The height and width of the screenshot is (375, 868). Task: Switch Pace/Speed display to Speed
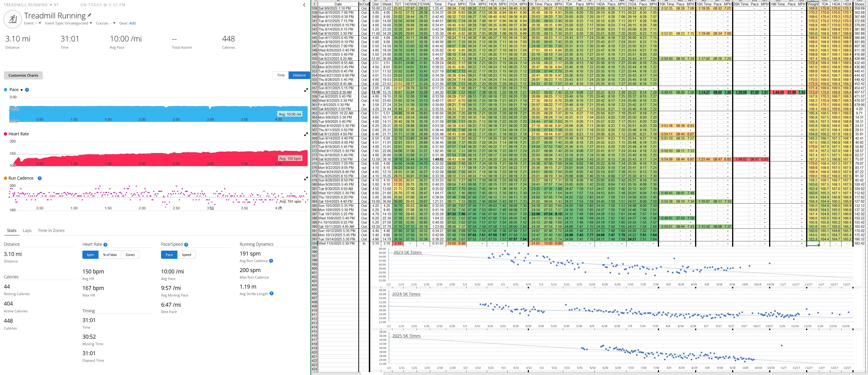(x=186, y=255)
